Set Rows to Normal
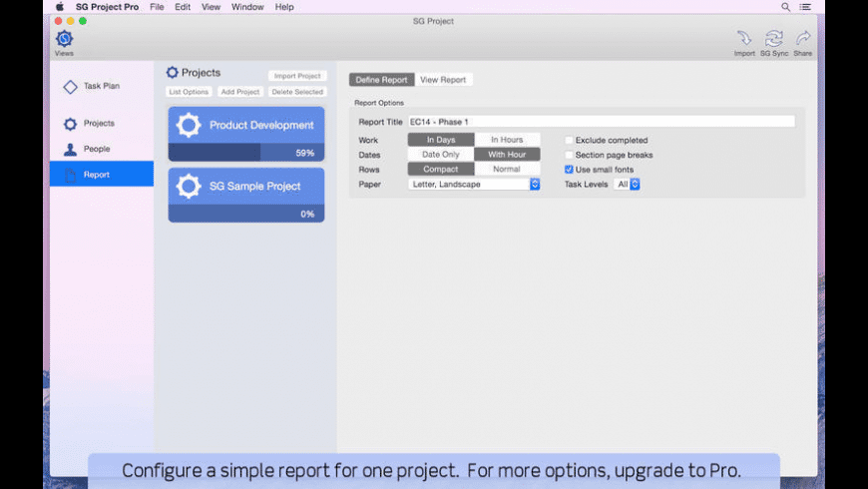Viewport: 868px width, 489px height. coord(507,169)
